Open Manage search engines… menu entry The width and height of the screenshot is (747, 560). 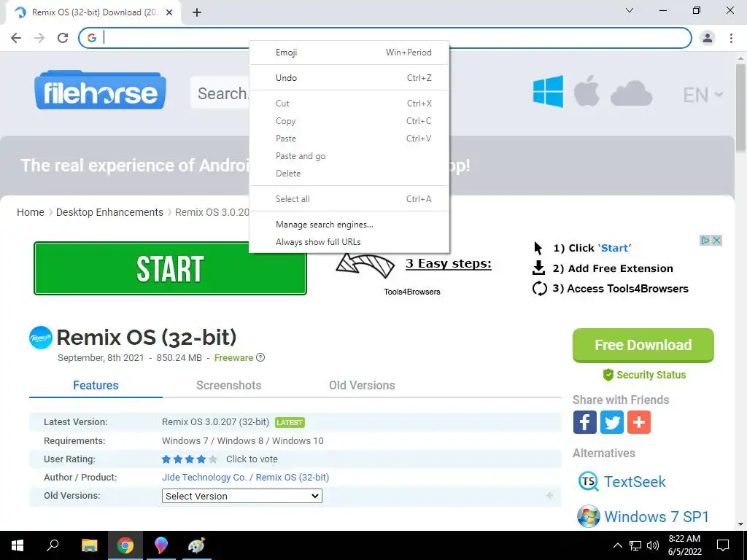349,225
